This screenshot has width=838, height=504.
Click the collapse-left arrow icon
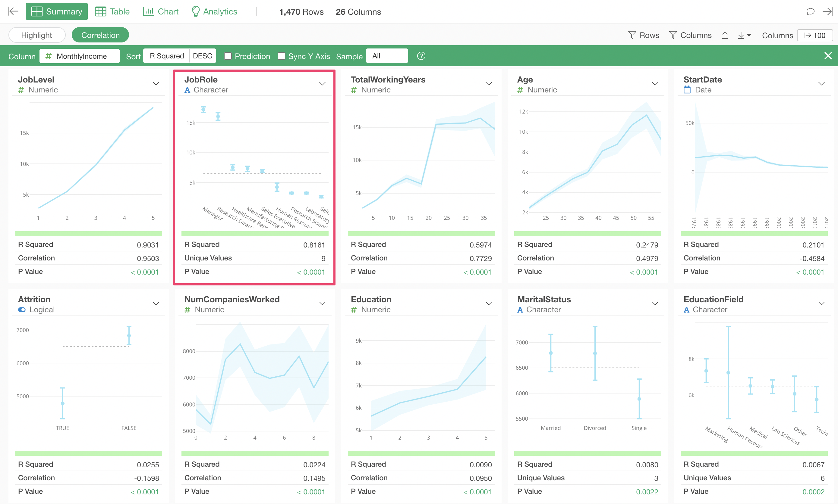(x=13, y=11)
